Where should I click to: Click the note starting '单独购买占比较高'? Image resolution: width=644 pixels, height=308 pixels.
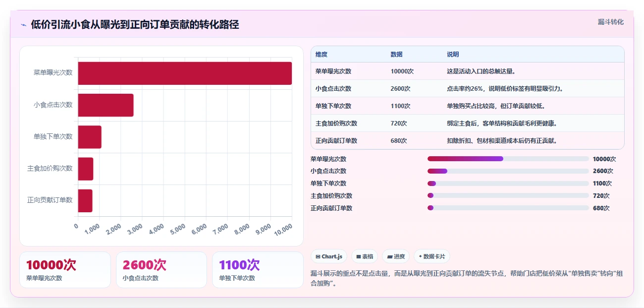496,106
